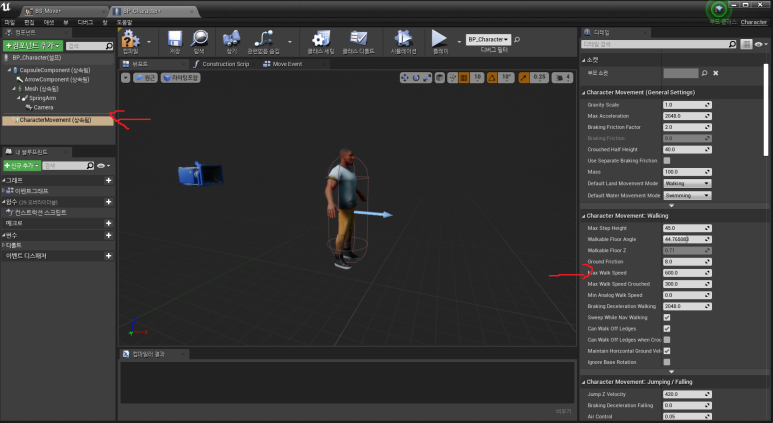Open the BP_Character debug filter dropdown
Image resolution: width=773 pixels, height=423 pixels.
pyautogui.click(x=488, y=39)
